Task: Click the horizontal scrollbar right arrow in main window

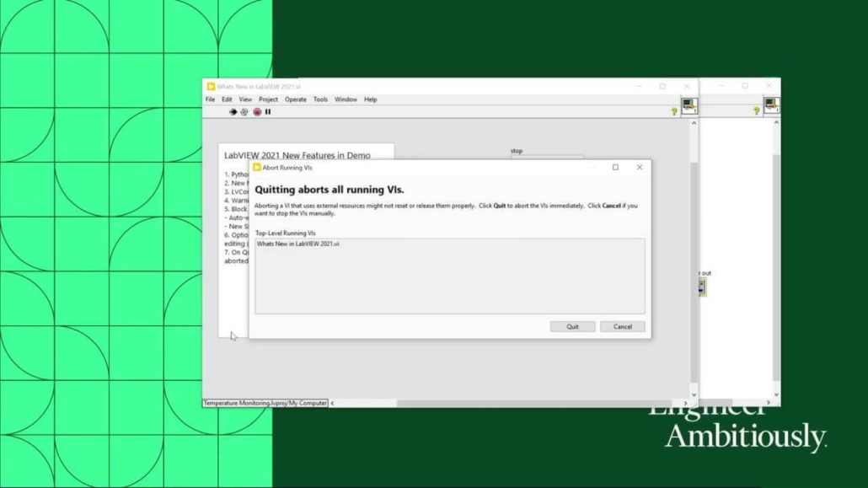Action: [685, 403]
